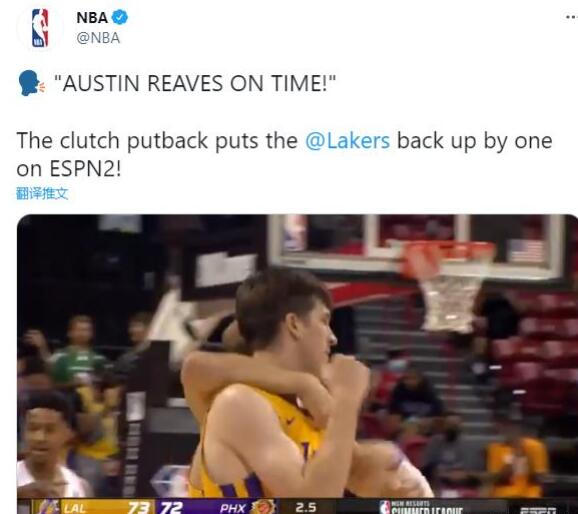This screenshot has width=578, height=514.
Task: Click the ESPN logo in video corner
Action: coord(537,510)
